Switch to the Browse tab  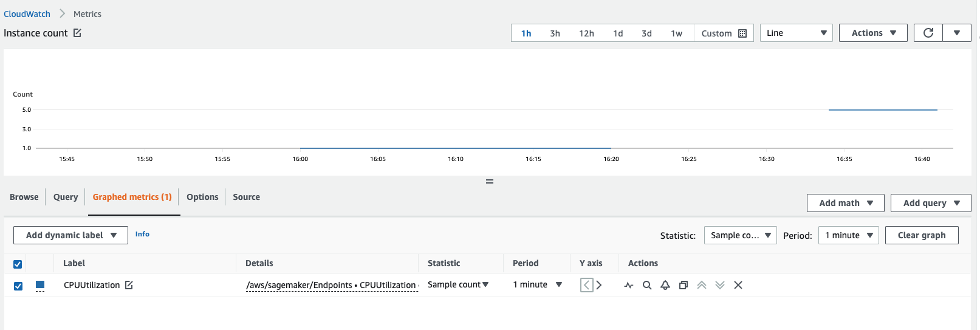point(24,197)
